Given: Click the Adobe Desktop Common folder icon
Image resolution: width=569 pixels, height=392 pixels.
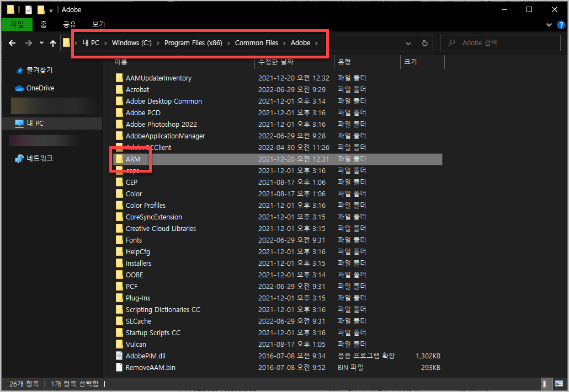Looking at the screenshot, I should 119,101.
